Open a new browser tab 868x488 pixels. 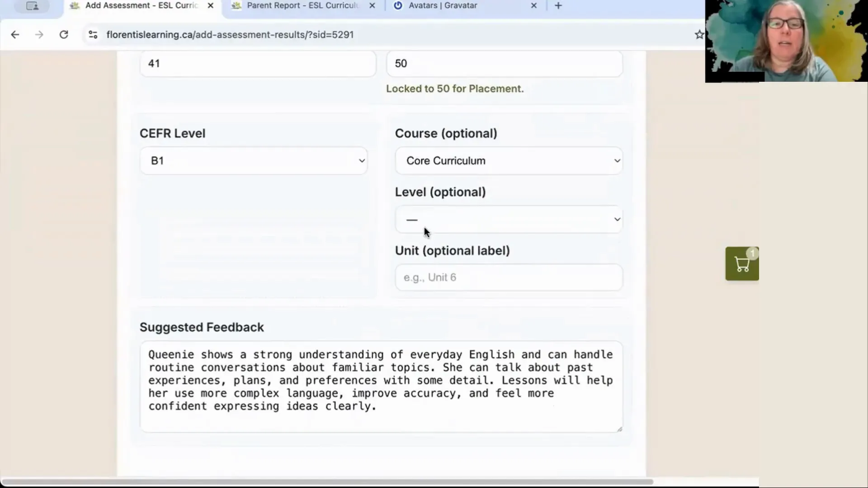[x=558, y=6]
